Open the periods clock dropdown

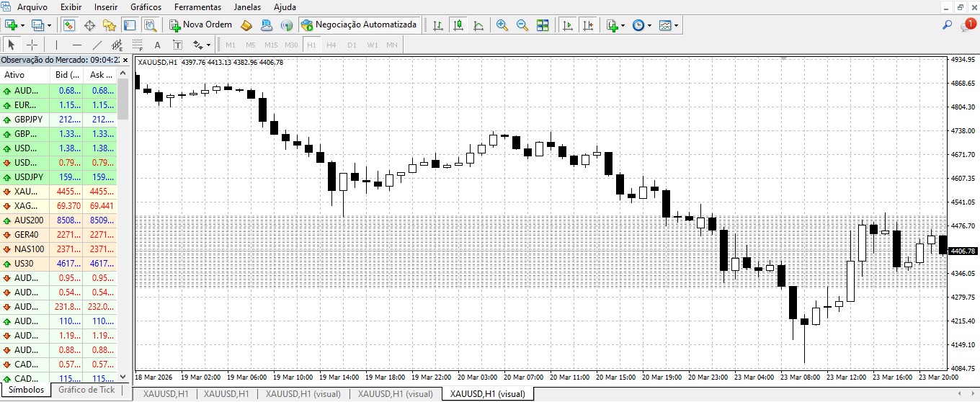pos(649,26)
